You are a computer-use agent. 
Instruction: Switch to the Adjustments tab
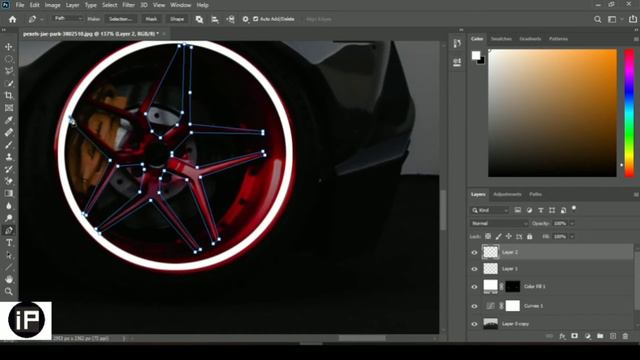507,194
